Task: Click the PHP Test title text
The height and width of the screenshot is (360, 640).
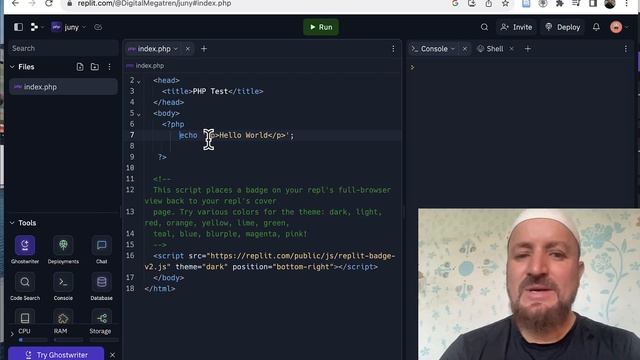Action: coord(210,91)
